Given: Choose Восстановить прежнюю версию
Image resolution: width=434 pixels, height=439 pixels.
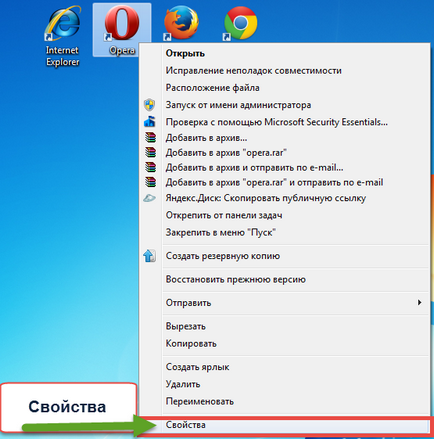Looking at the screenshot, I should (x=236, y=279).
